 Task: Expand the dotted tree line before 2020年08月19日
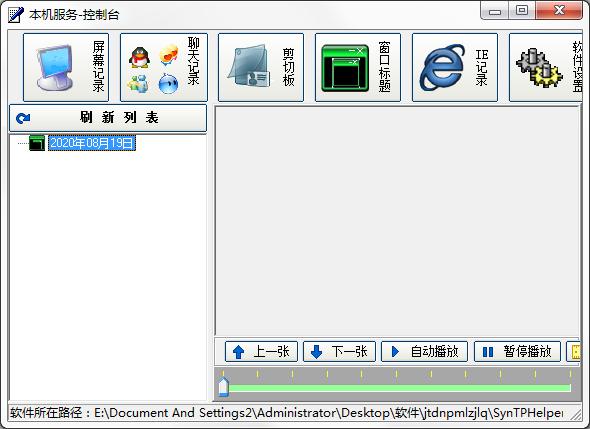pos(23,143)
